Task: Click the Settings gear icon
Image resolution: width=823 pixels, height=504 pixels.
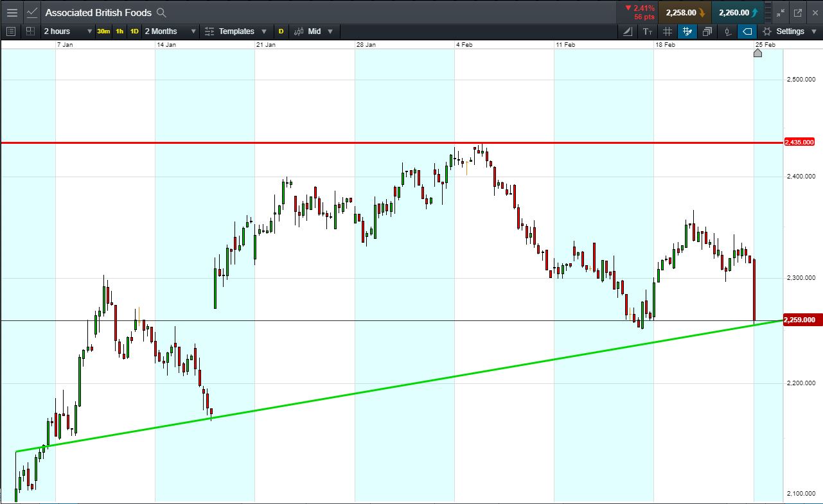Action: [x=767, y=31]
